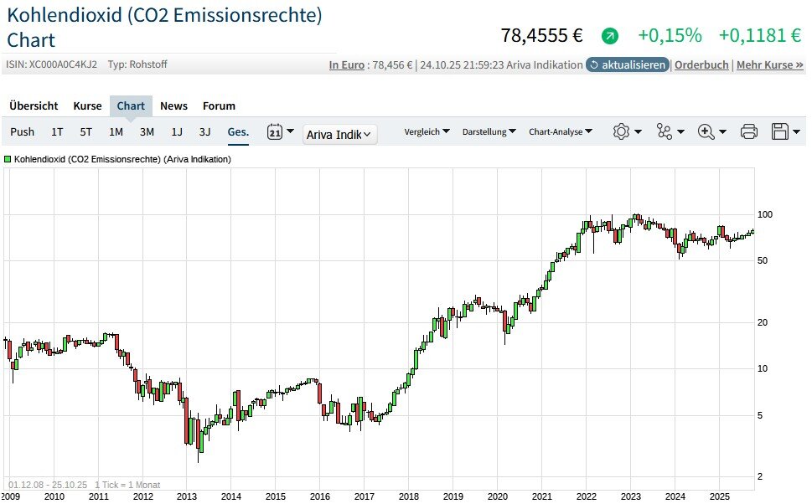This screenshot has height=504, width=812.
Task: Open the Orderbuch link
Action: click(x=701, y=64)
